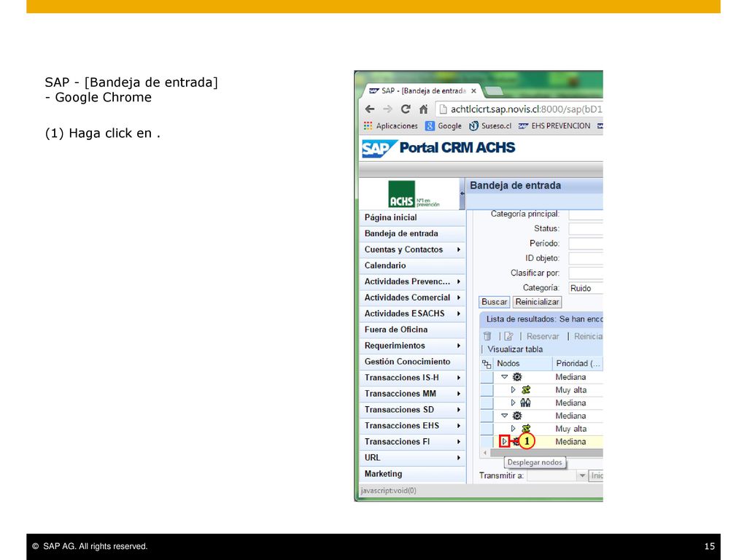Image resolution: width=747 pixels, height=560 pixels.
Task: Open the Transacciones SD menu
Action: [x=412, y=410]
